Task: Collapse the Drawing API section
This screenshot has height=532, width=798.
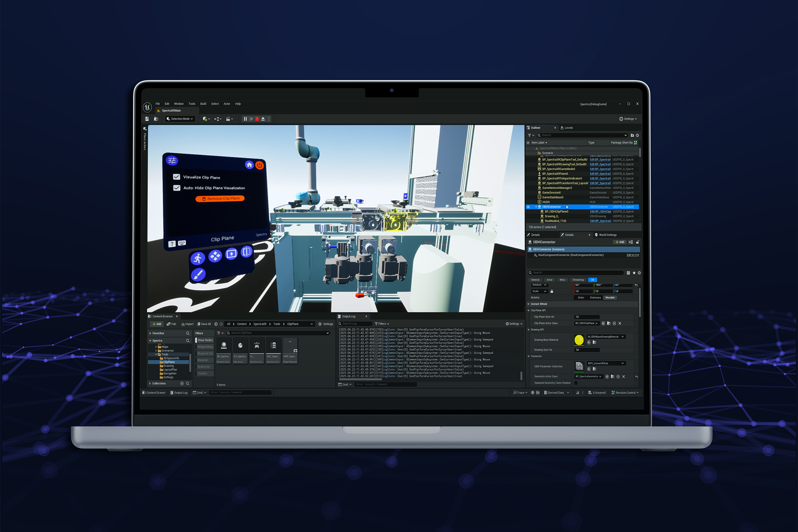Action: point(529,329)
